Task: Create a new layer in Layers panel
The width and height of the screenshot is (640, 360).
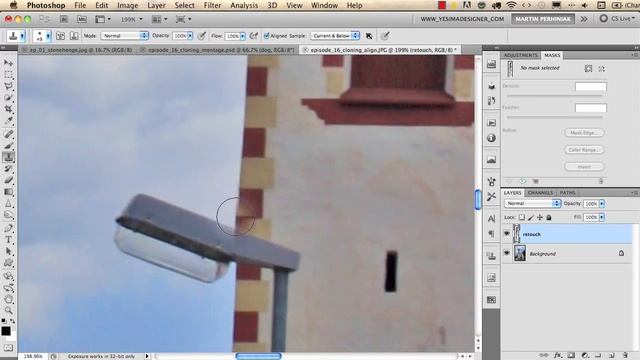Action: pyautogui.click(x=611, y=356)
